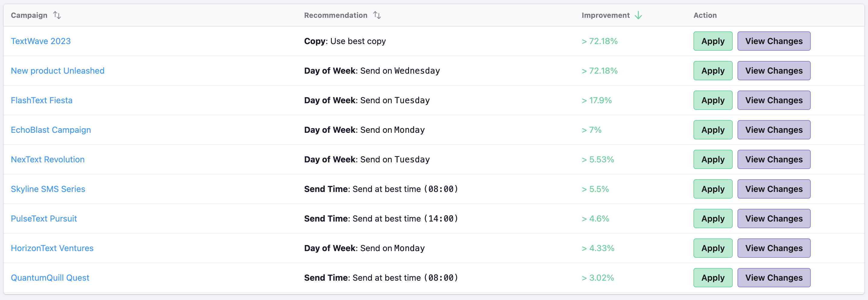
Task: Open the New product Unleashed campaign
Action: pyautogui.click(x=58, y=71)
